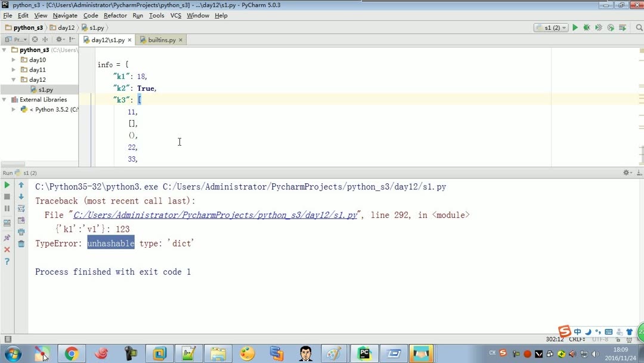Open the Refactor menu
644x363 pixels.
tap(115, 16)
